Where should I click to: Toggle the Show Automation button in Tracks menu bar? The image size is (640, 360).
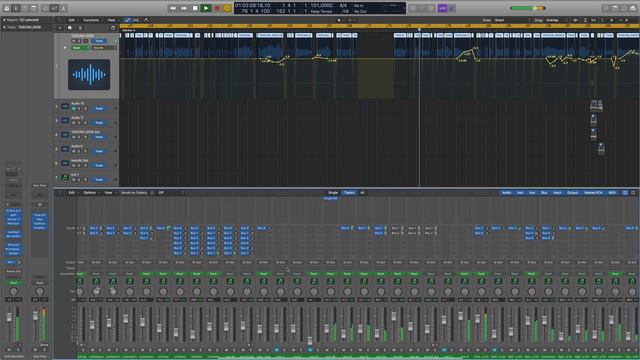point(128,20)
